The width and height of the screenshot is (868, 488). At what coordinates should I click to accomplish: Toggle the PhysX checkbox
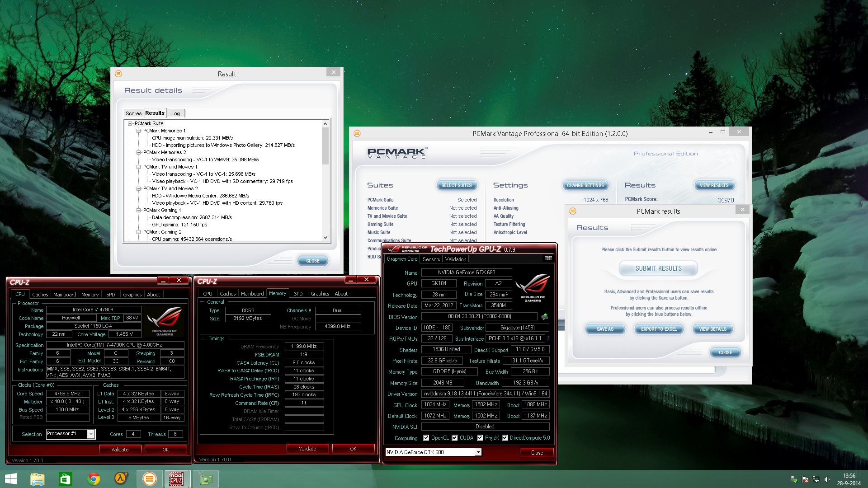tap(480, 438)
